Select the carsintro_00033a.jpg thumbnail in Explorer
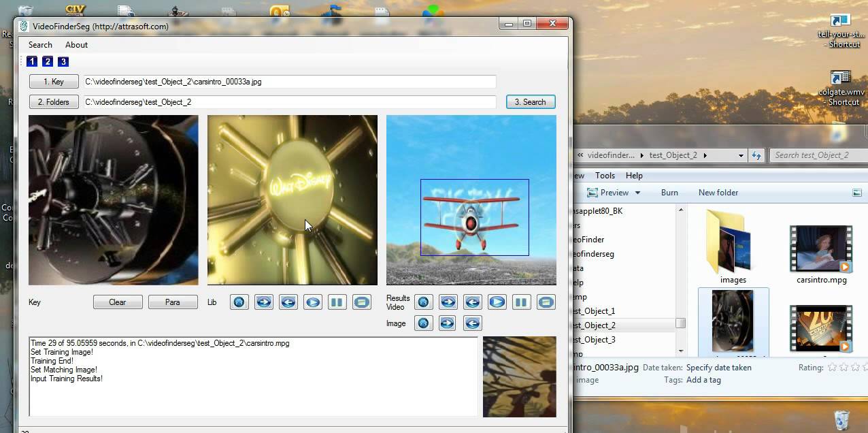868x433 pixels. (733, 322)
